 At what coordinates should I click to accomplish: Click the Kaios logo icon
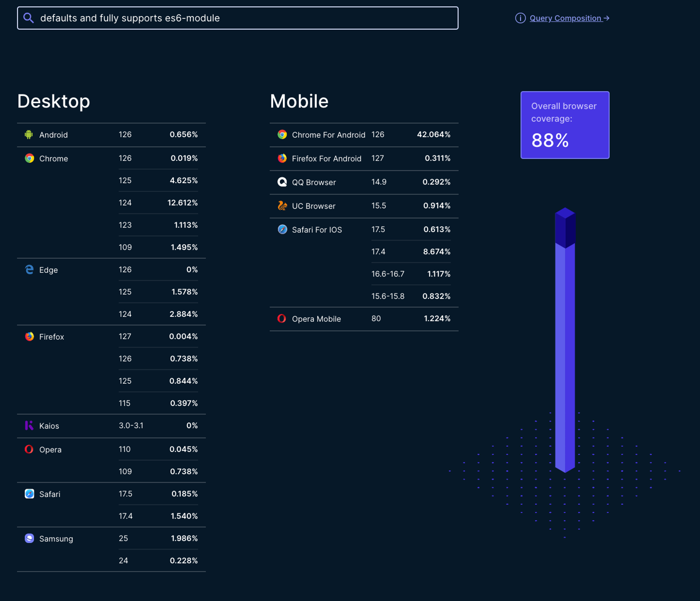[29, 426]
